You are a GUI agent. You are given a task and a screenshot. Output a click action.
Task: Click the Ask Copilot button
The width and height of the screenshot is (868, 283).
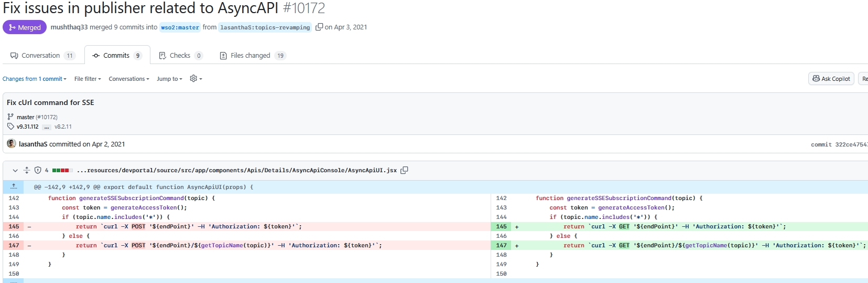pos(831,79)
